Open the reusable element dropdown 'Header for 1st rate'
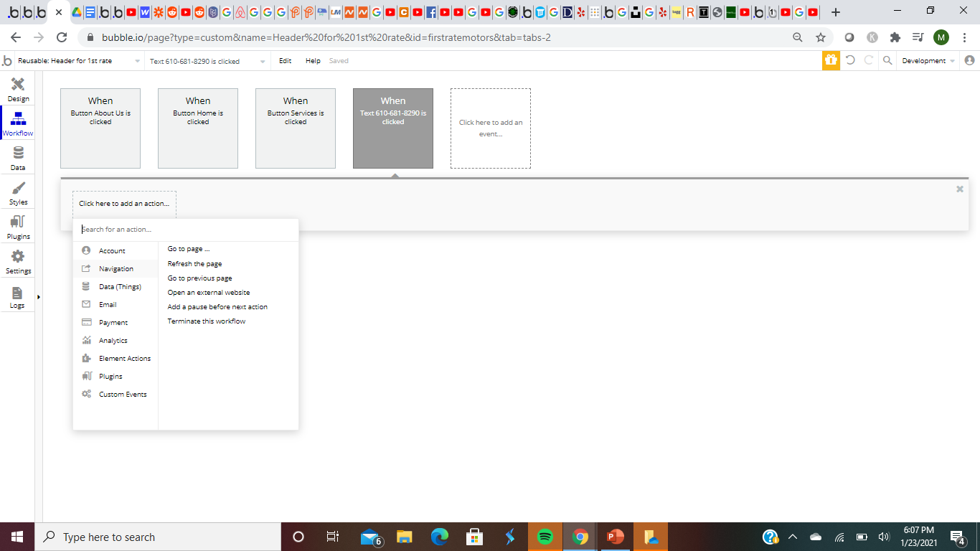This screenshot has width=980, height=551. [x=79, y=61]
